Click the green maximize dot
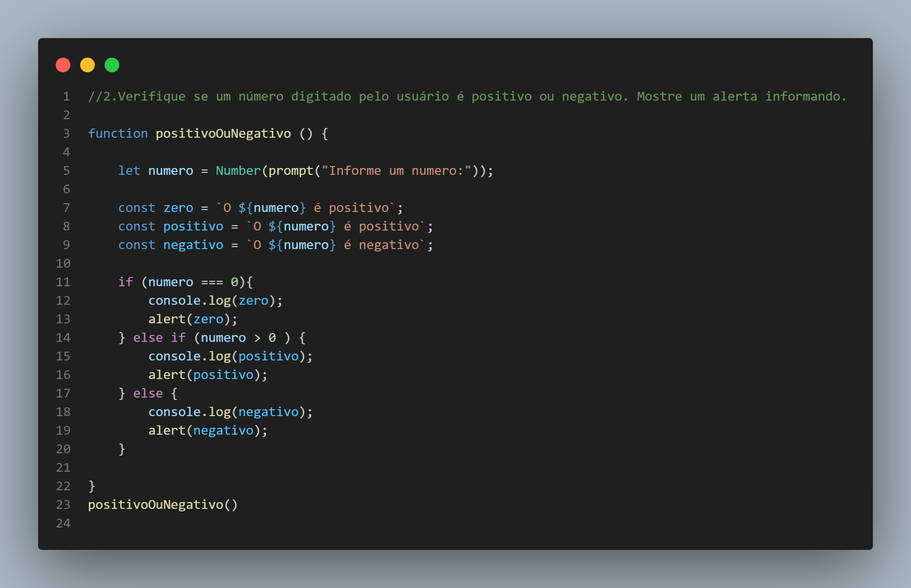The width and height of the screenshot is (911, 588). [x=112, y=65]
